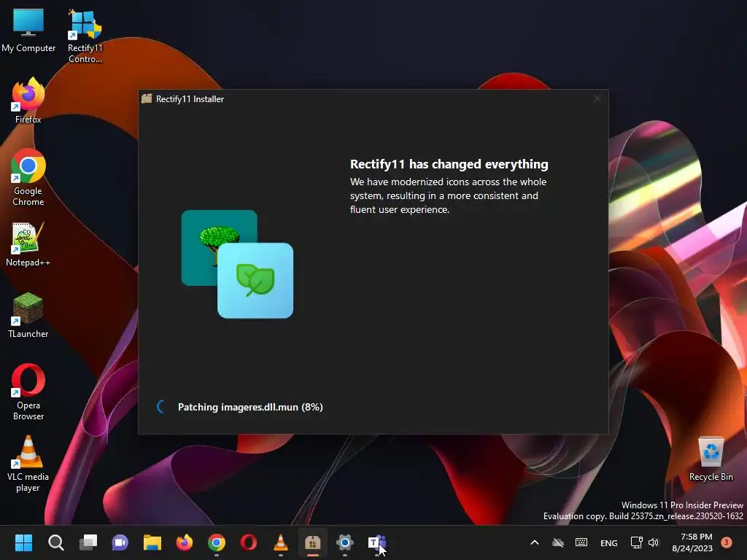747x560 pixels.
Task: Open notification center badge
Action: 727,542
